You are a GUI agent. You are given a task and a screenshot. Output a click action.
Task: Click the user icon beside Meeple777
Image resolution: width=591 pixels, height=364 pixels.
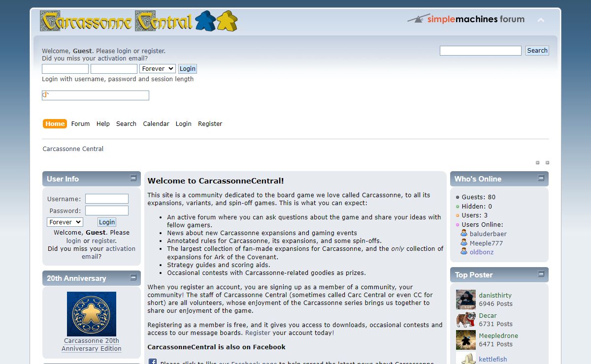pos(464,243)
